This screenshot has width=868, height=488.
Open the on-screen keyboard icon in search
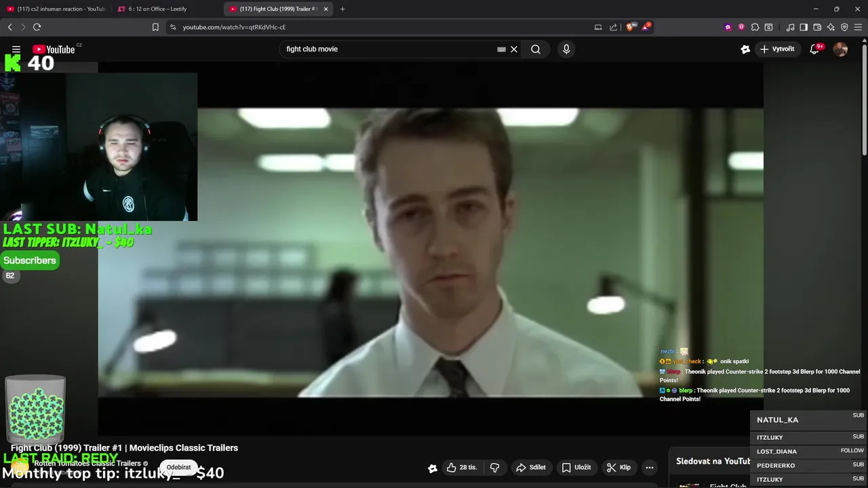(x=501, y=49)
